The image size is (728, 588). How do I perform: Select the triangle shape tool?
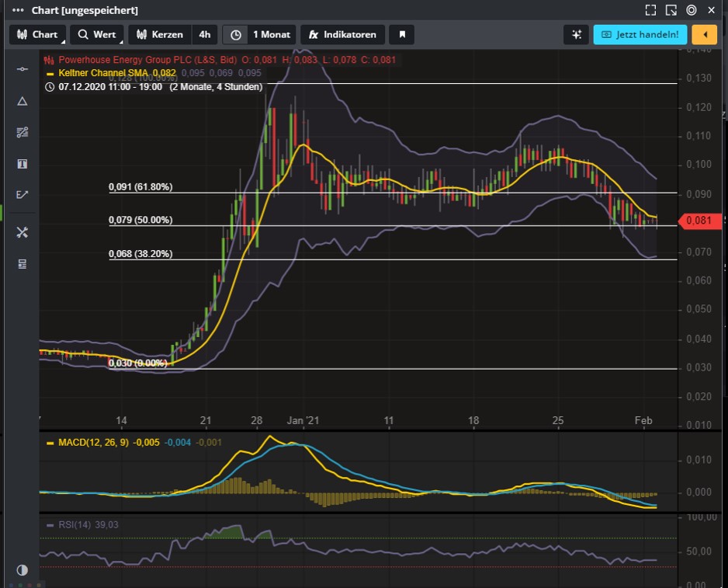coord(22,101)
